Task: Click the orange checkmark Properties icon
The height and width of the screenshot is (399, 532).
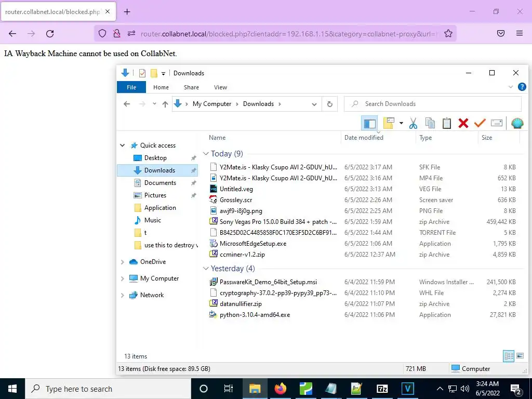Action: 480,123
